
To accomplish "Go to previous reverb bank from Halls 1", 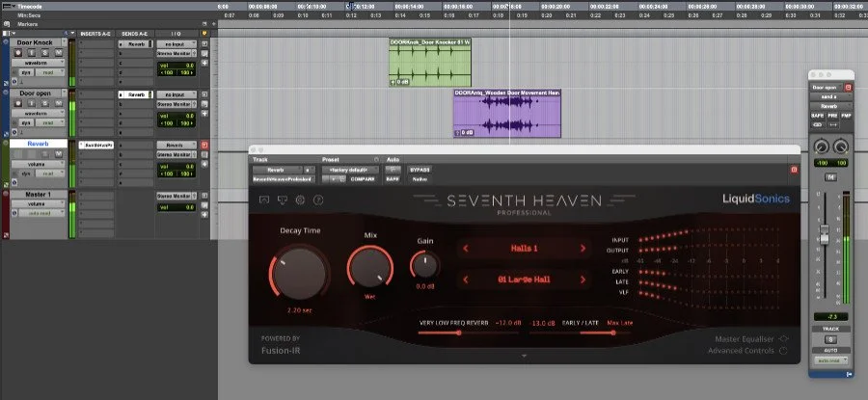I will pyautogui.click(x=466, y=249).
